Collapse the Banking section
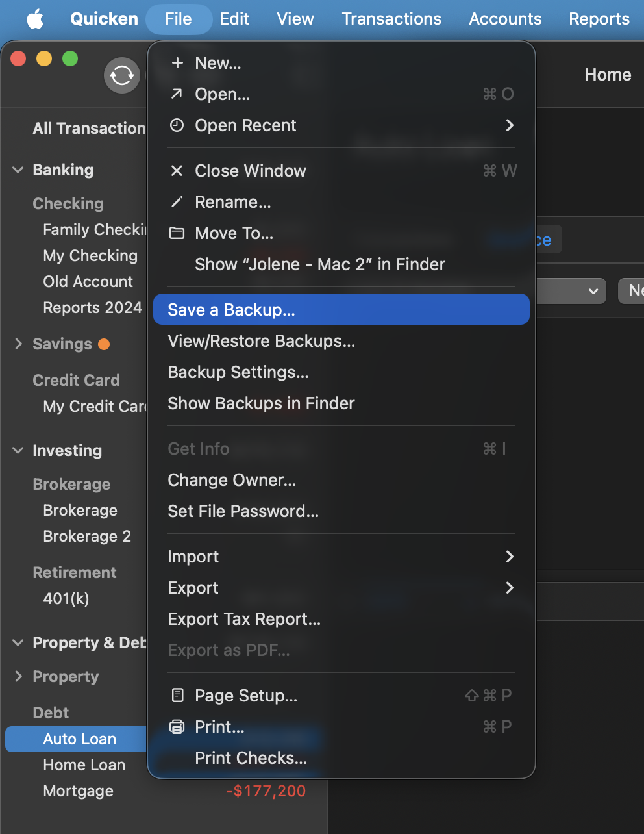This screenshot has height=834, width=644. click(18, 170)
